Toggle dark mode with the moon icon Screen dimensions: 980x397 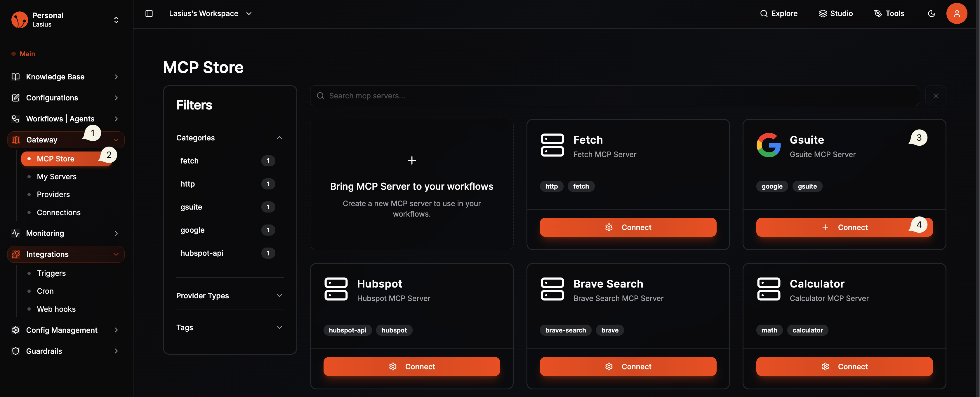[931, 13]
